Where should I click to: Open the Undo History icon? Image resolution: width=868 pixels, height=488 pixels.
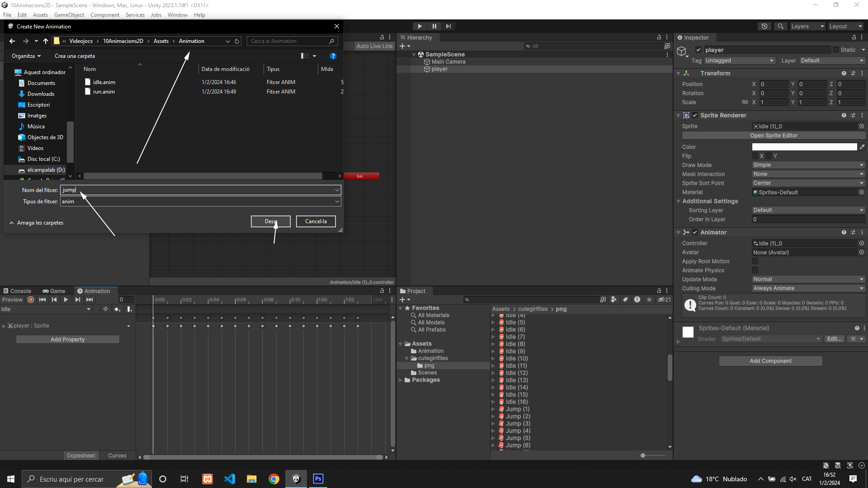[x=764, y=26]
